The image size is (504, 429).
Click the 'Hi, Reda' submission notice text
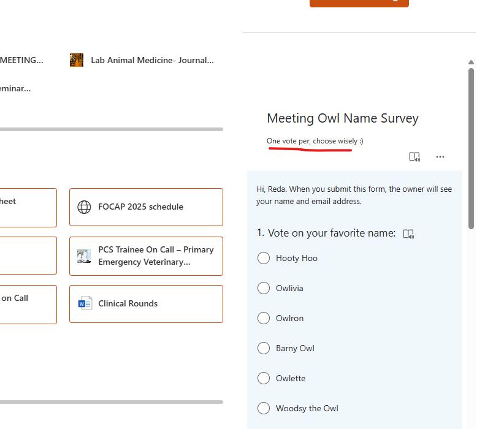(x=354, y=195)
